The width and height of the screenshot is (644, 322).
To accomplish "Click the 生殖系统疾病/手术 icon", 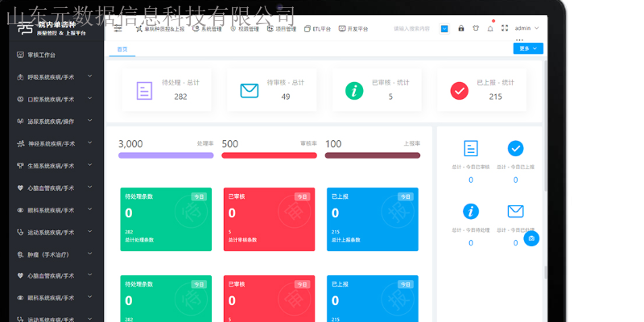I will 20,166.
